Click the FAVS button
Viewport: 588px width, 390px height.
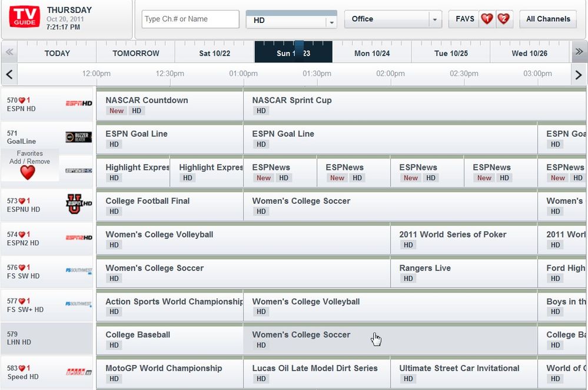pyautogui.click(x=464, y=19)
